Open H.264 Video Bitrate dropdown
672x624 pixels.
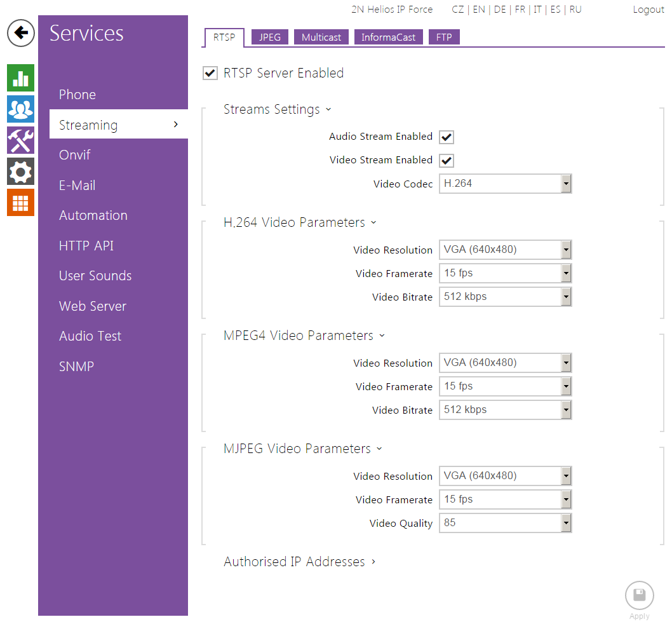point(505,297)
